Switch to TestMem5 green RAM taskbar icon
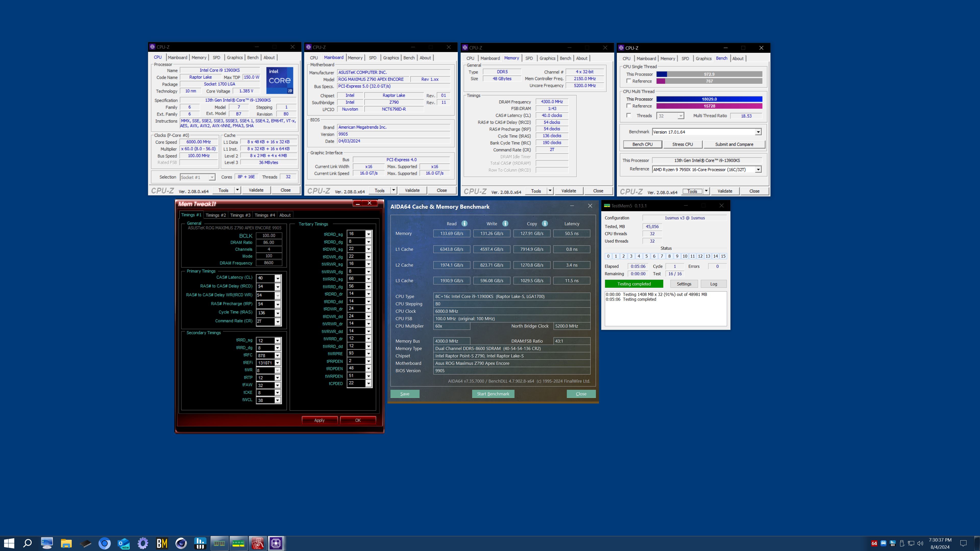The height and width of the screenshot is (551, 980). pos(239,543)
